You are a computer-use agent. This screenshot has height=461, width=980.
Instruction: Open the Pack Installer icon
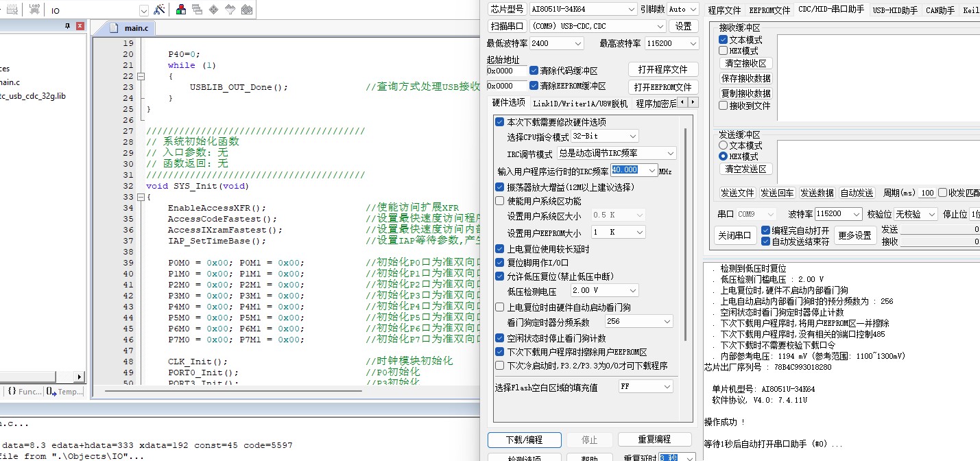[247, 10]
